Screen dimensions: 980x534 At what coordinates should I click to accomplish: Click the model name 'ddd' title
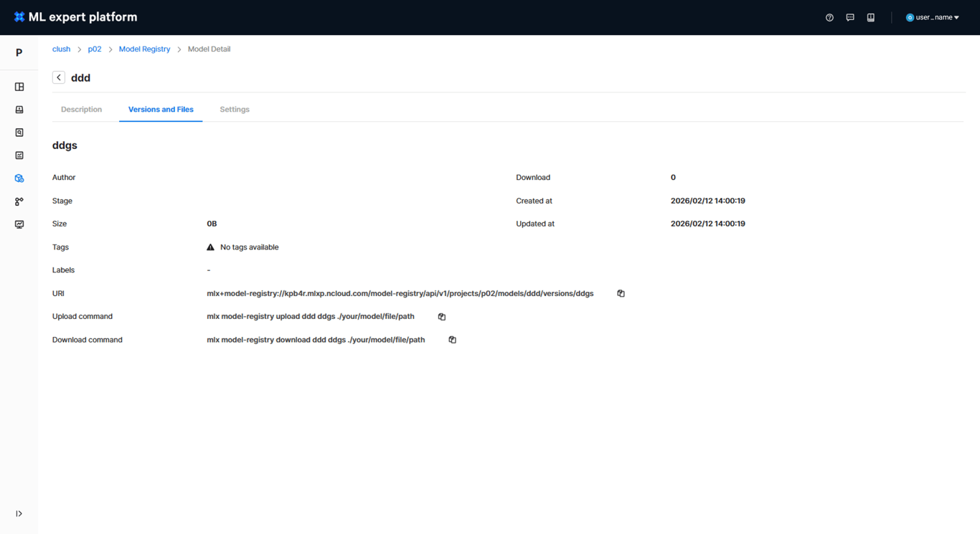point(80,77)
